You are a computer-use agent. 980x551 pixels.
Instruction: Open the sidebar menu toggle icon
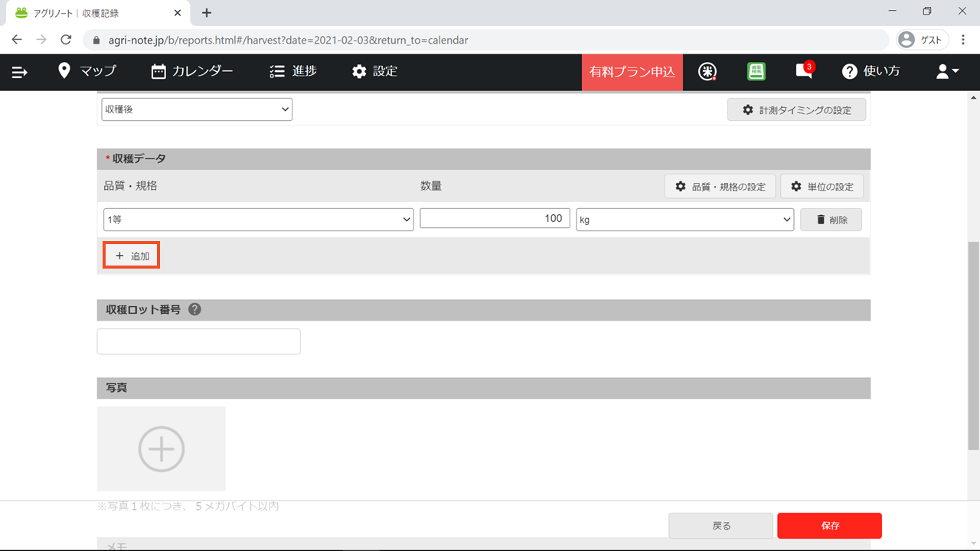coord(20,72)
